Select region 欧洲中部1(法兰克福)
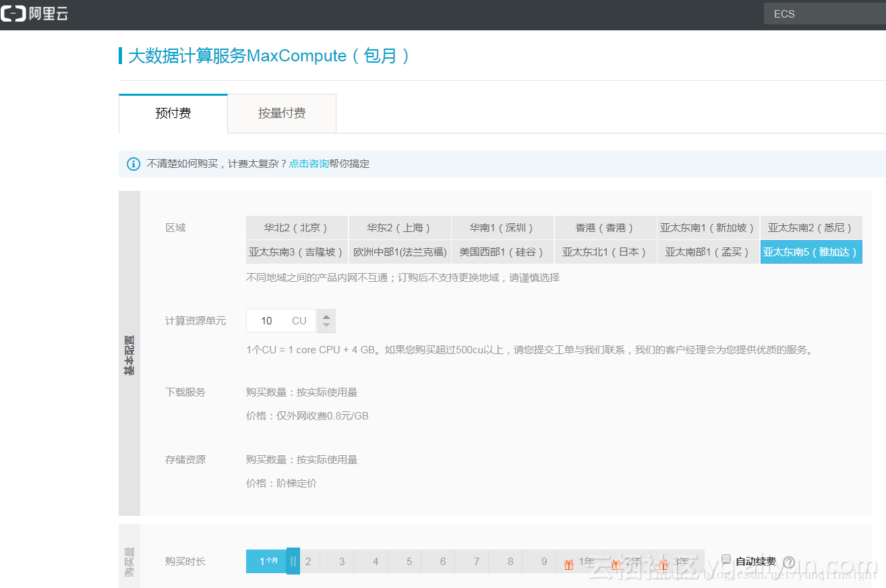The image size is (886, 588). point(400,252)
